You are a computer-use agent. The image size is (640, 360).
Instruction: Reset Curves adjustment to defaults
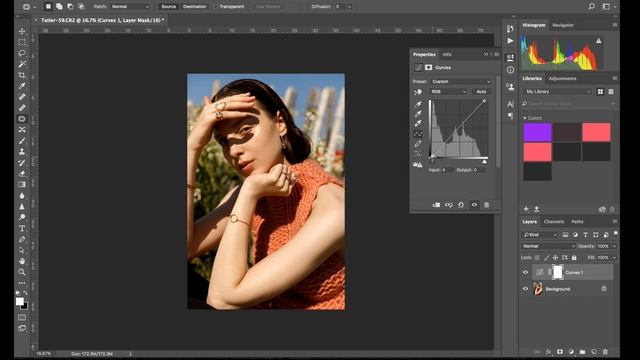(x=461, y=205)
